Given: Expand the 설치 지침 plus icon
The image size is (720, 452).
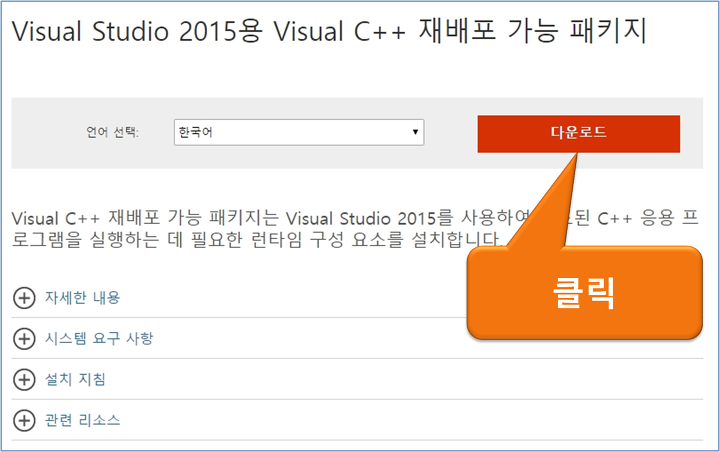Looking at the screenshot, I should (24, 380).
